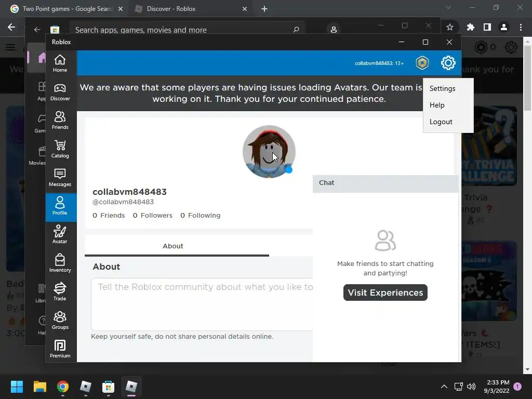This screenshot has width=532, height=399.
Task: Select the About tab
Action: coord(173,246)
